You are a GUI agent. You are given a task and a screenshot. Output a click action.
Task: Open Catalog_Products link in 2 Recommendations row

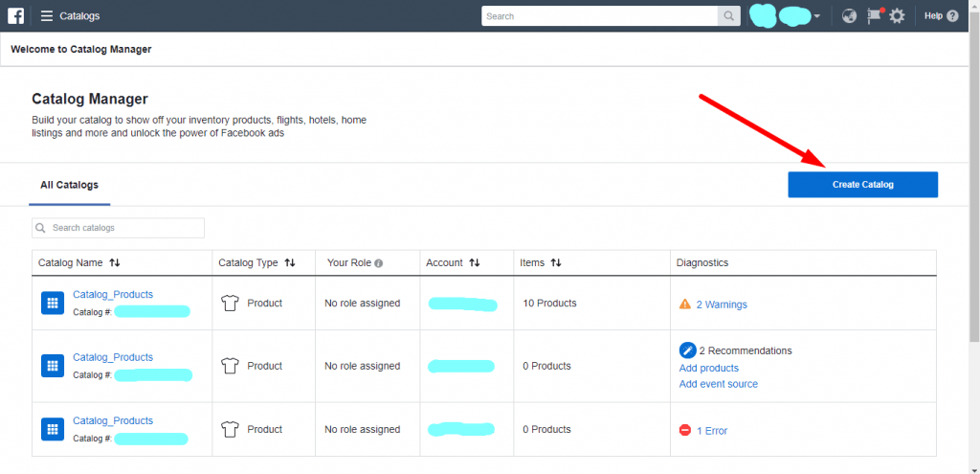[x=113, y=357]
